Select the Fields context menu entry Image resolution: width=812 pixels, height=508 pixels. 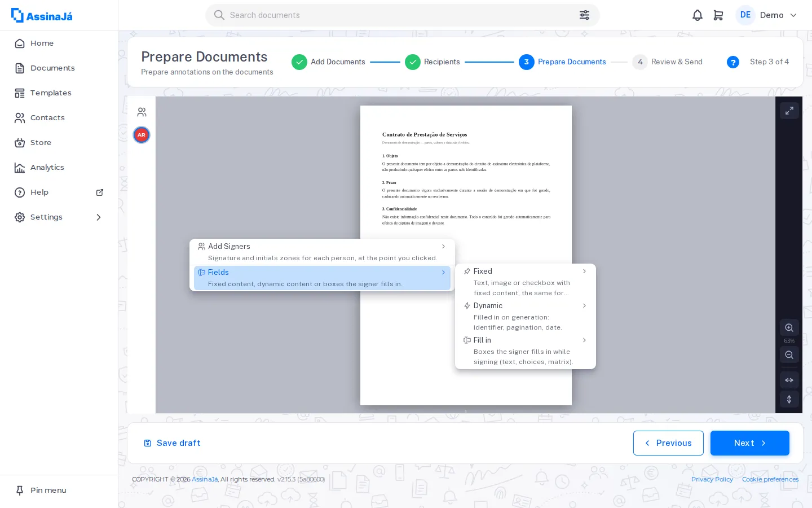tap(322, 278)
